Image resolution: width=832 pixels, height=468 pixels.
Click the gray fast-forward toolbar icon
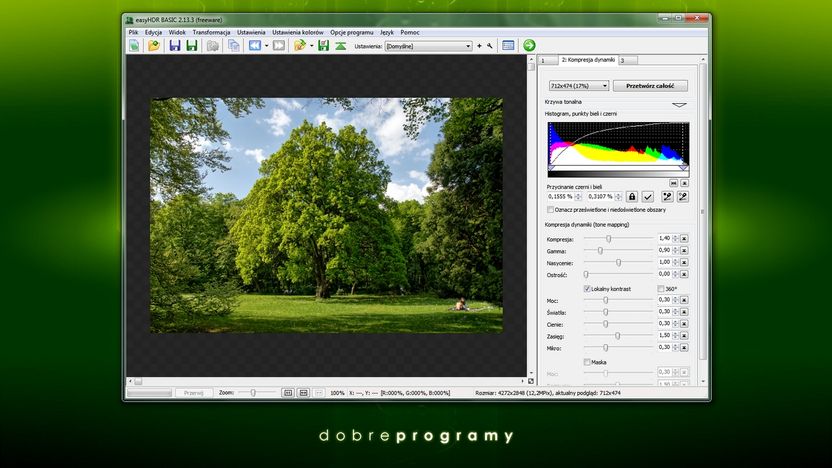279,46
